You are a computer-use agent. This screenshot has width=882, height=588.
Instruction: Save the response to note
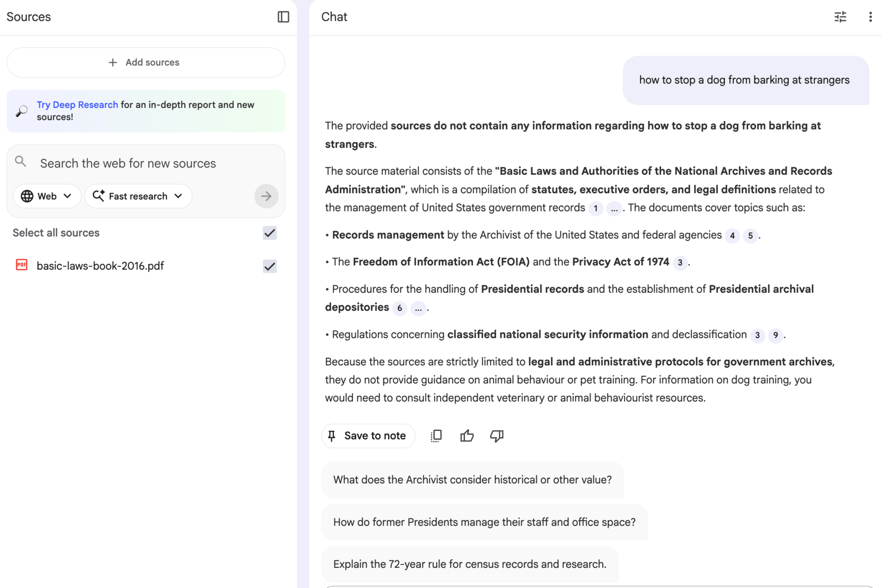click(x=368, y=435)
